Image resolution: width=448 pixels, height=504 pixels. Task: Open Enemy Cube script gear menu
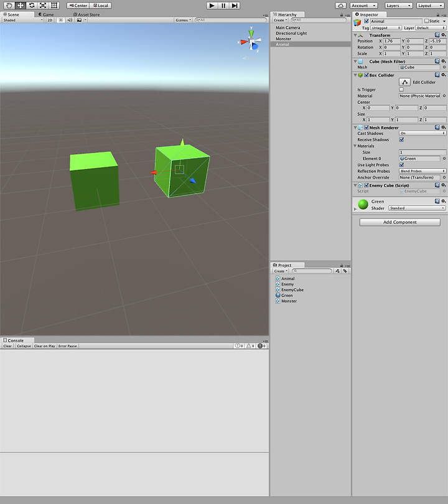[443, 185]
